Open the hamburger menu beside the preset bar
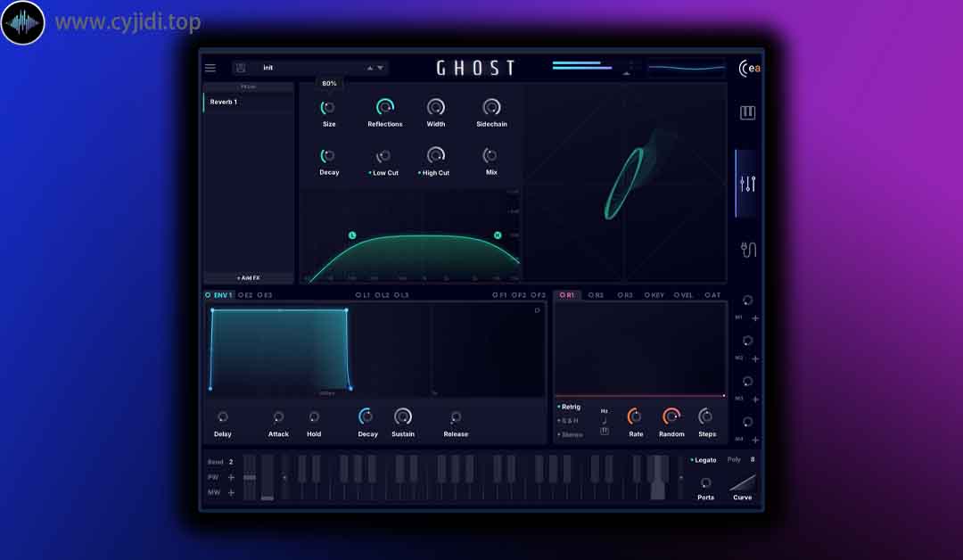Viewport: 963px width, 560px height. [210, 68]
